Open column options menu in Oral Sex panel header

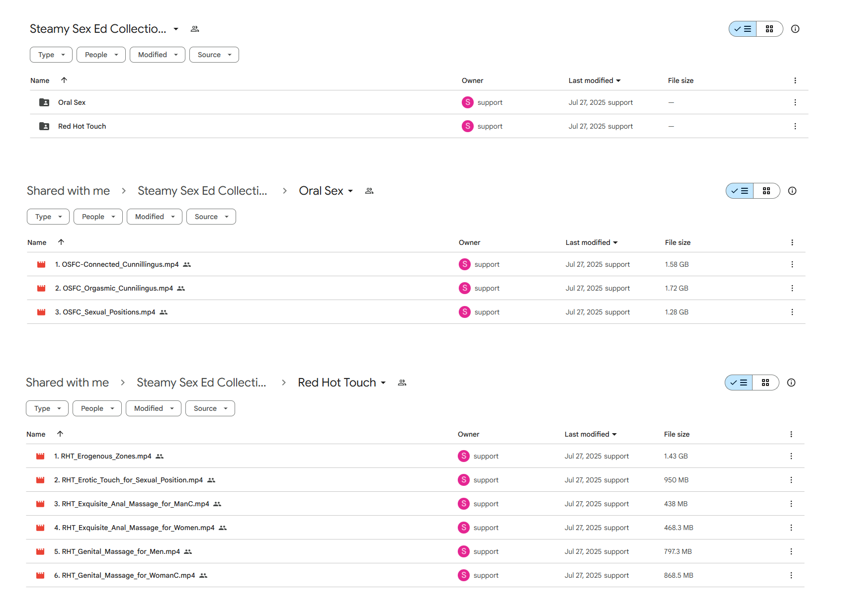792,242
